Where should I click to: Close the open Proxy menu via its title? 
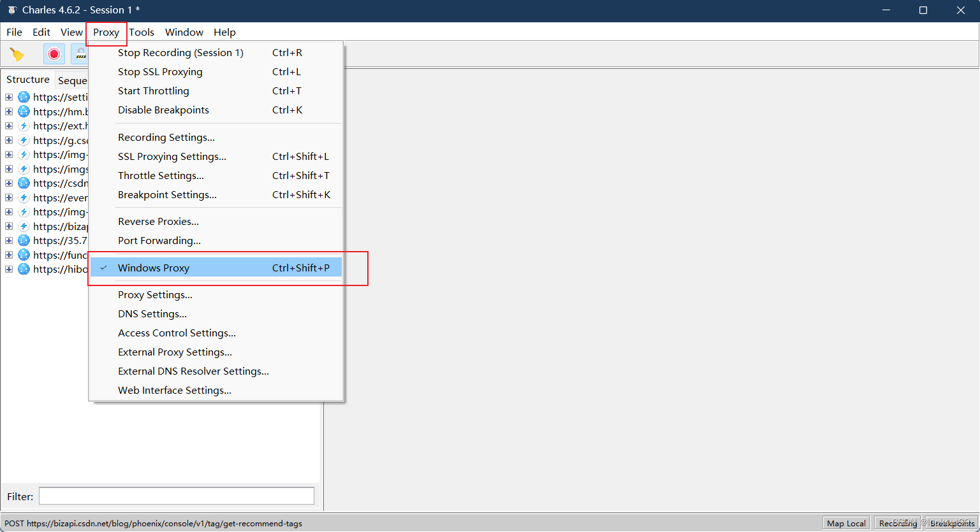pyautogui.click(x=106, y=32)
